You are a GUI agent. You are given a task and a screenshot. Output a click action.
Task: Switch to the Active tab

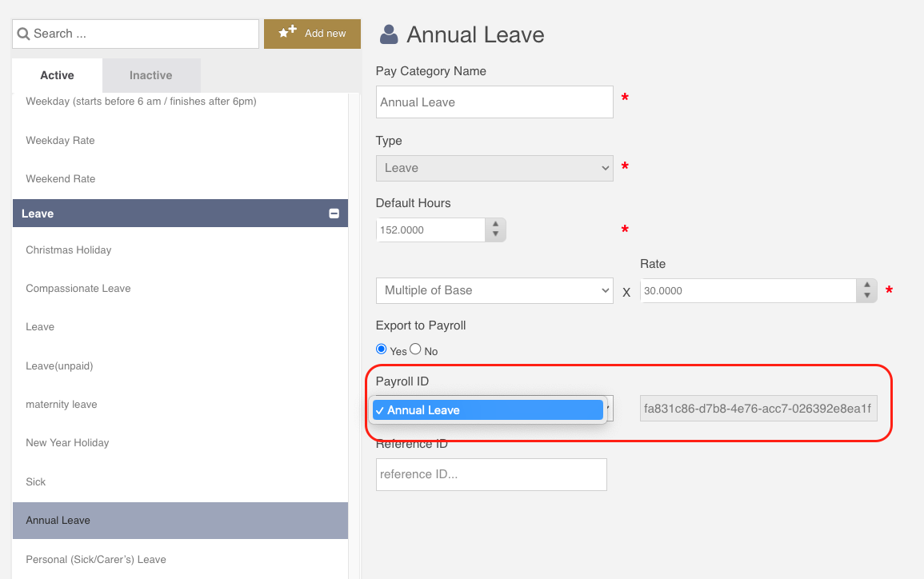(x=57, y=75)
